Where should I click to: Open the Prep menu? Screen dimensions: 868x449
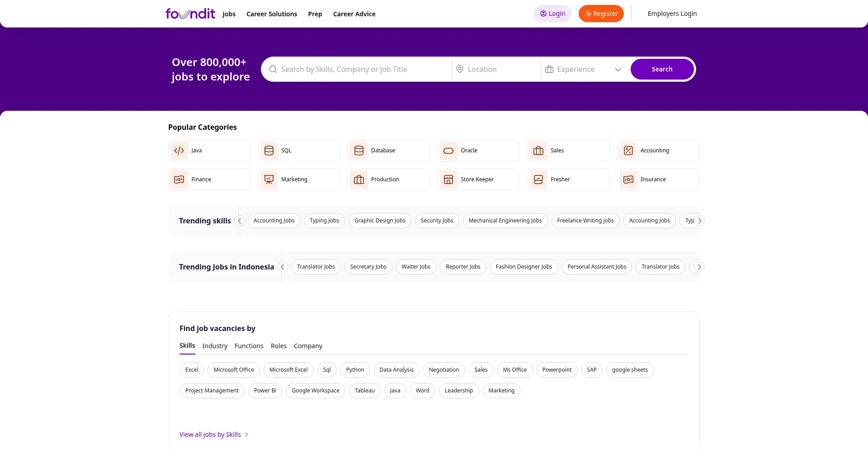click(315, 14)
